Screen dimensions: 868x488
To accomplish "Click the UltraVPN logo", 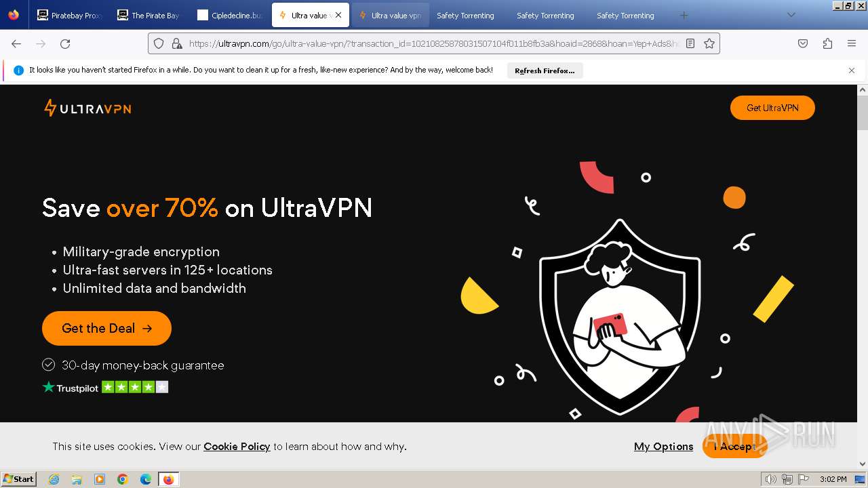I will pos(87,108).
